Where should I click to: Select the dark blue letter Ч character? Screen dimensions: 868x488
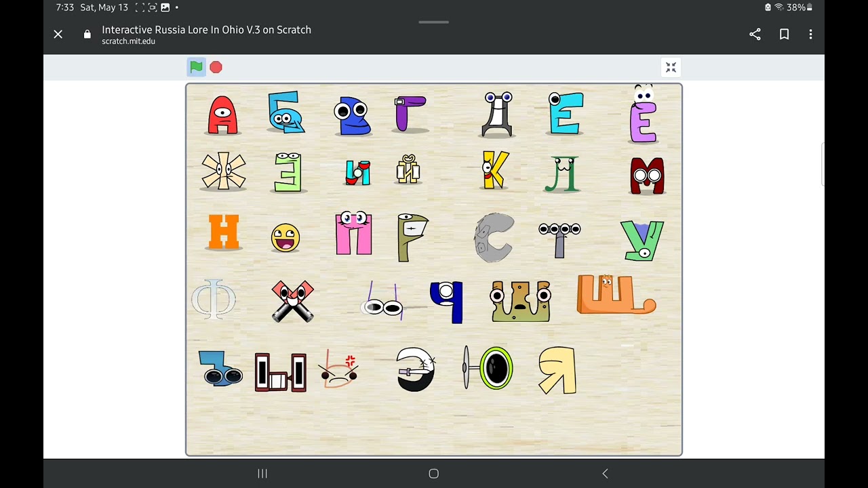447,302
